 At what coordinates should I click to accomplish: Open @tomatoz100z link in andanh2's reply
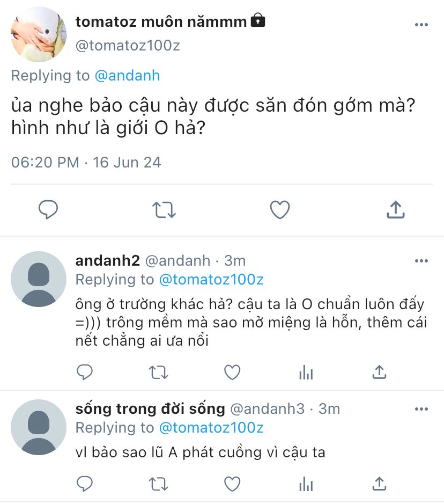pos(211,280)
